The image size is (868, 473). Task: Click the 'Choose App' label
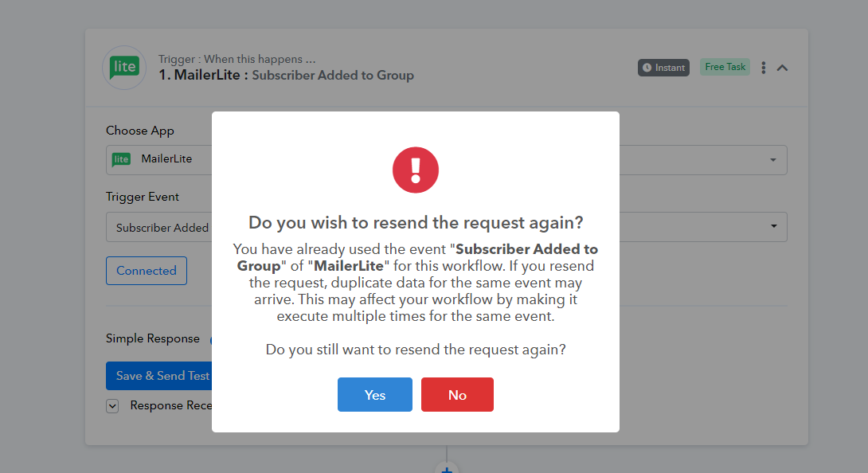140,131
